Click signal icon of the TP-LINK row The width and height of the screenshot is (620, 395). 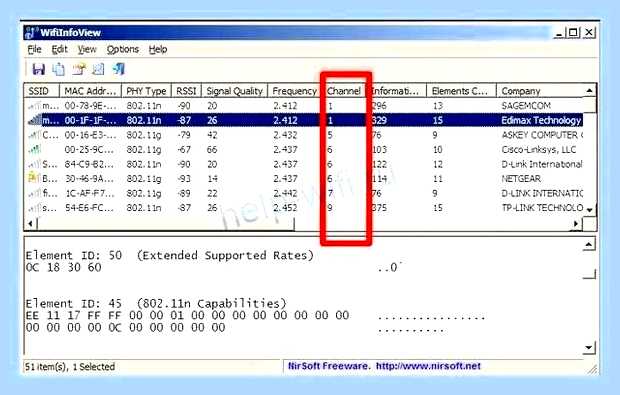coord(34,208)
